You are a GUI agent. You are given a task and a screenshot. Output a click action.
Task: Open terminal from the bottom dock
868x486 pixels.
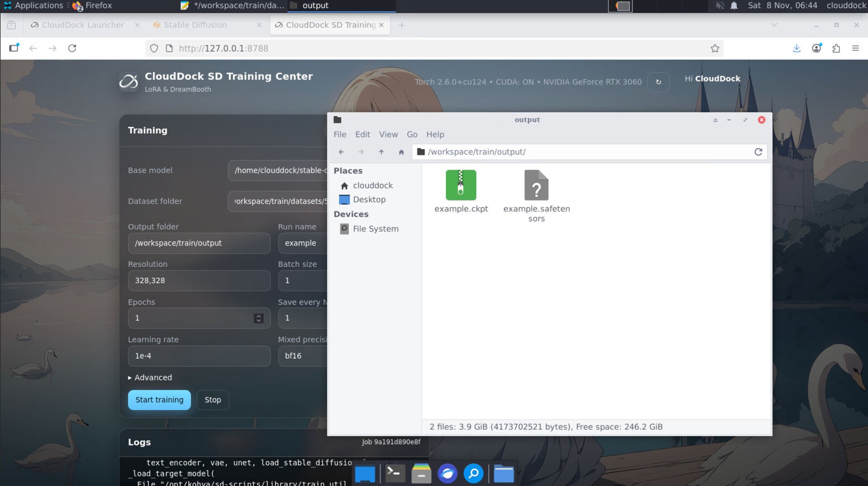click(x=394, y=474)
